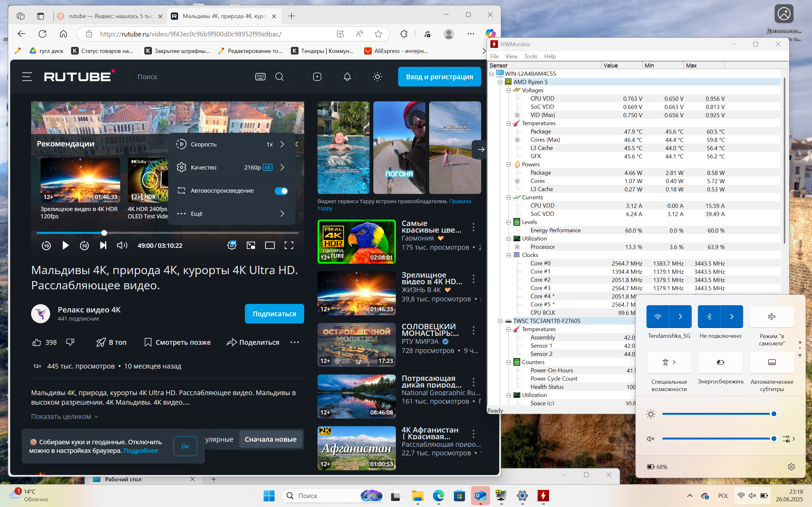Open Rutube notifications bell
This screenshot has height=507, width=812.
point(347,77)
